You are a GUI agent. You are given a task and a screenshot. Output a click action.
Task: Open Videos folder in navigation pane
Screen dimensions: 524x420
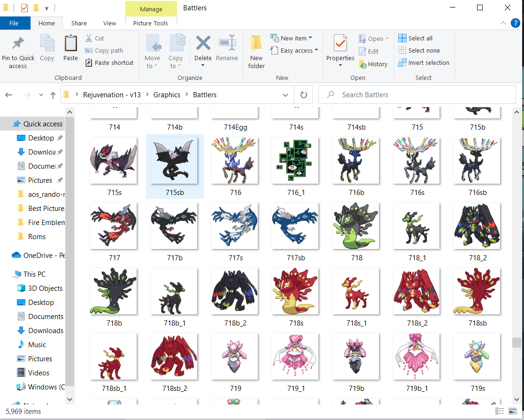(33, 373)
